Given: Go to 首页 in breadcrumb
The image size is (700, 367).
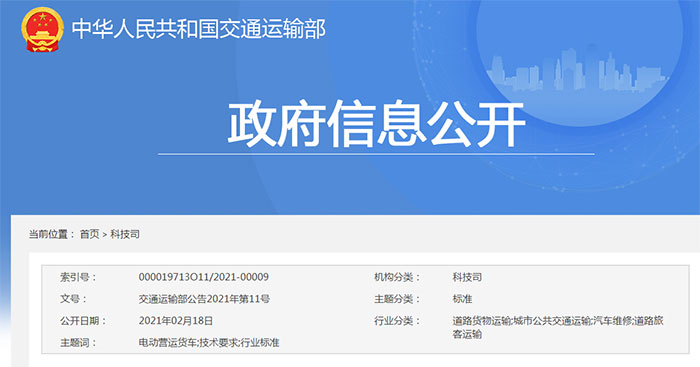Looking at the screenshot, I should pos(89,234).
